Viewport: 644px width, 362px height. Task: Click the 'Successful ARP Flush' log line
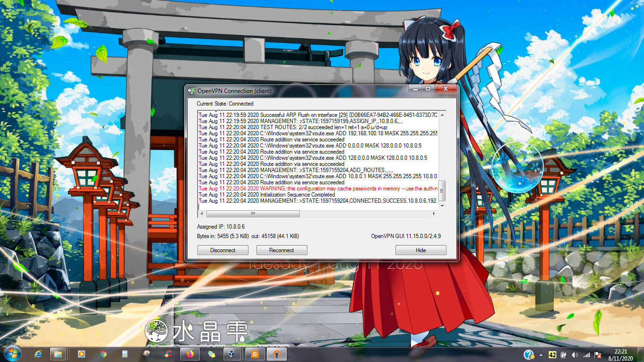tap(318, 115)
